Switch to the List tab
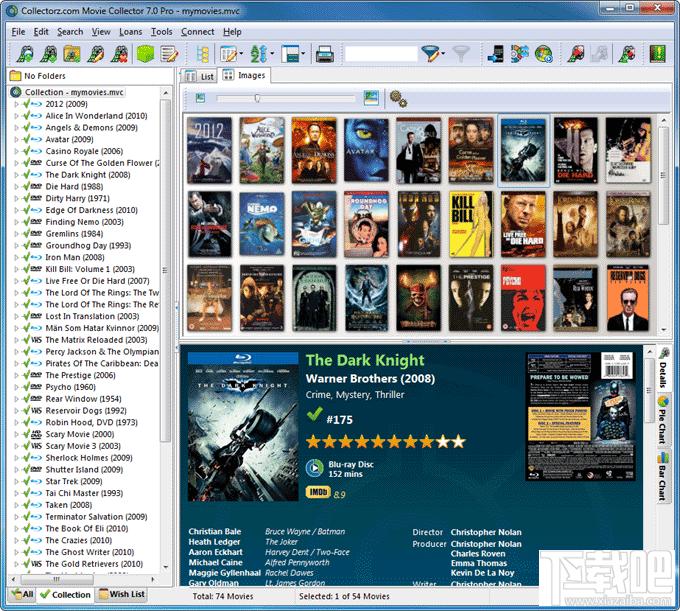 point(200,76)
